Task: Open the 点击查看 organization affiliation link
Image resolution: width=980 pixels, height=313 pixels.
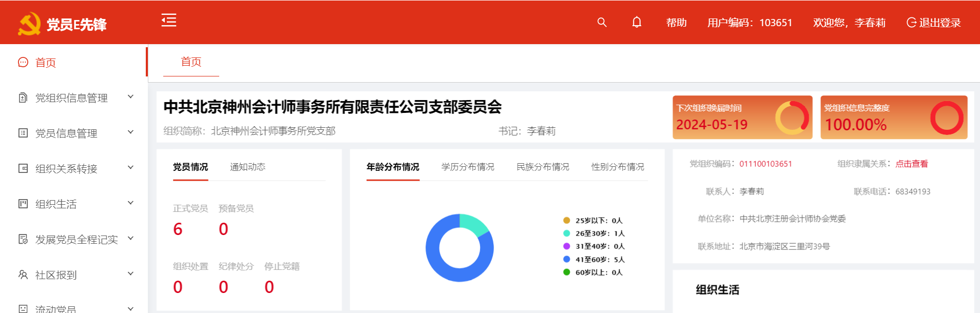Action: click(911, 164)
